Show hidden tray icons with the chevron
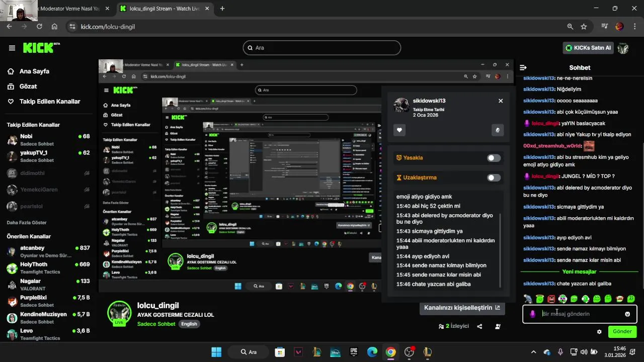 pyautogui.click(x=533, y=352)
